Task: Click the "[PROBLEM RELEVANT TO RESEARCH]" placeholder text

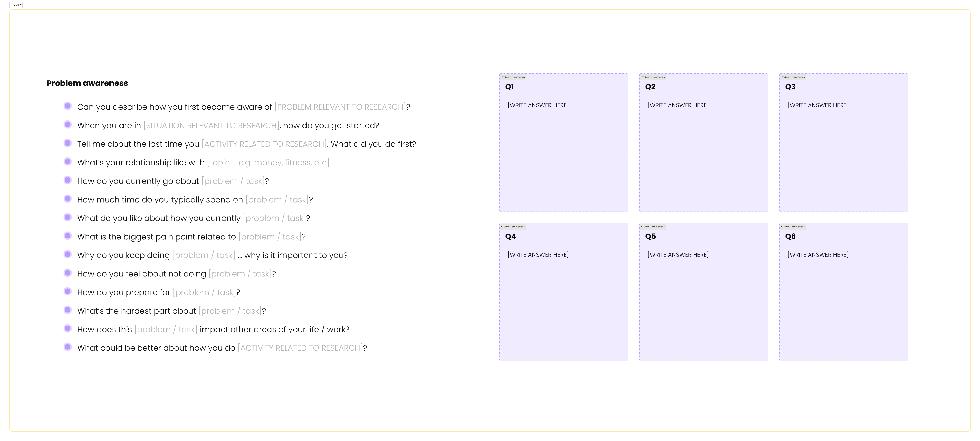Action: tap(340, 107)
